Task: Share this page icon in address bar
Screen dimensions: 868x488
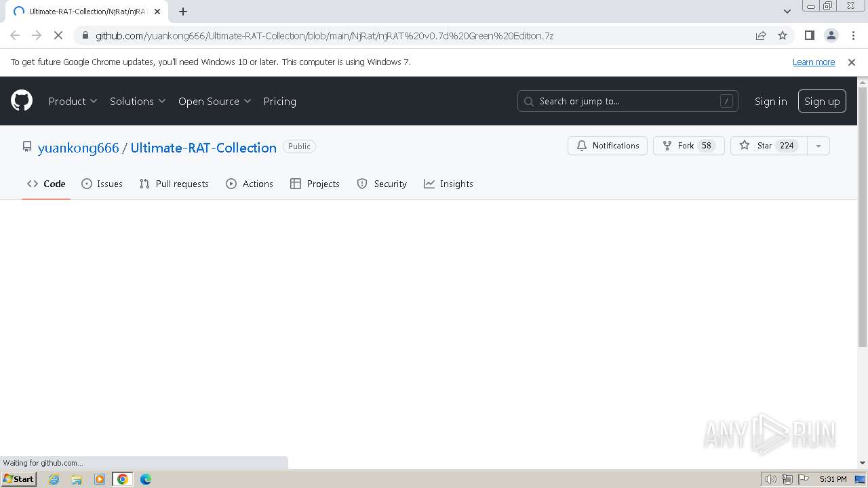Action: pos(761,35)
